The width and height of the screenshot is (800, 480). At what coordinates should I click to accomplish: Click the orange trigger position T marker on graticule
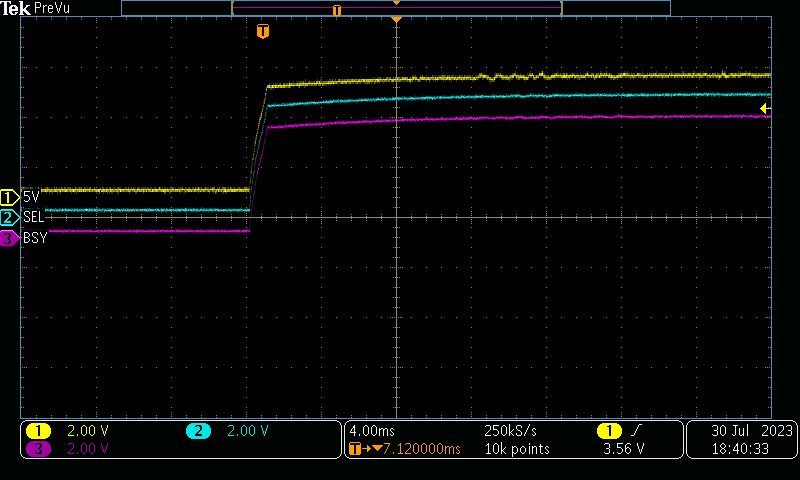[x=263, y=31]
